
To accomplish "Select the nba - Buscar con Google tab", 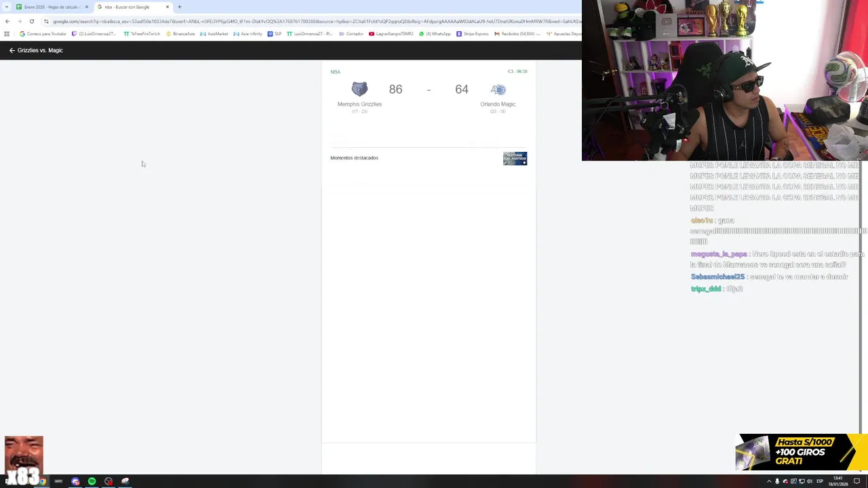I will 133,7.
